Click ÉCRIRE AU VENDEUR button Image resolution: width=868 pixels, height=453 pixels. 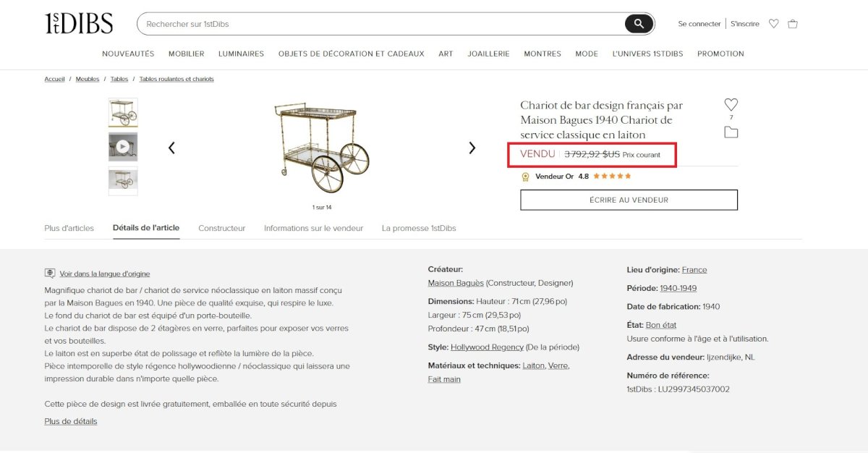coord(629,200)
